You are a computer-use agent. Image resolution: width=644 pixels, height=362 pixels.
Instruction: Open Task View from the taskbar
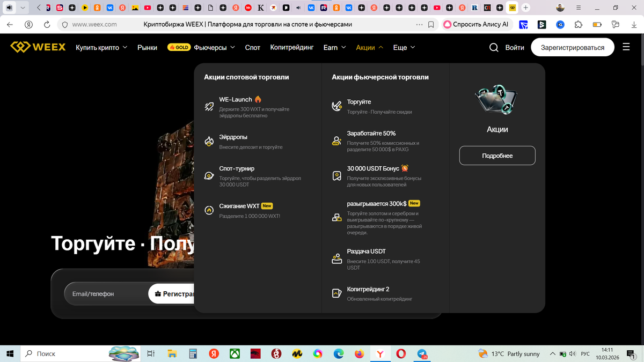(151, 354)
